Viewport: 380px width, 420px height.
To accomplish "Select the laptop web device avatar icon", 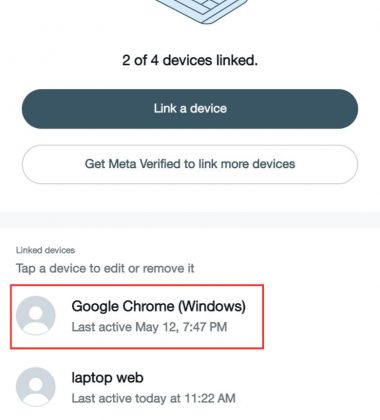I will [x=36, y=387].
